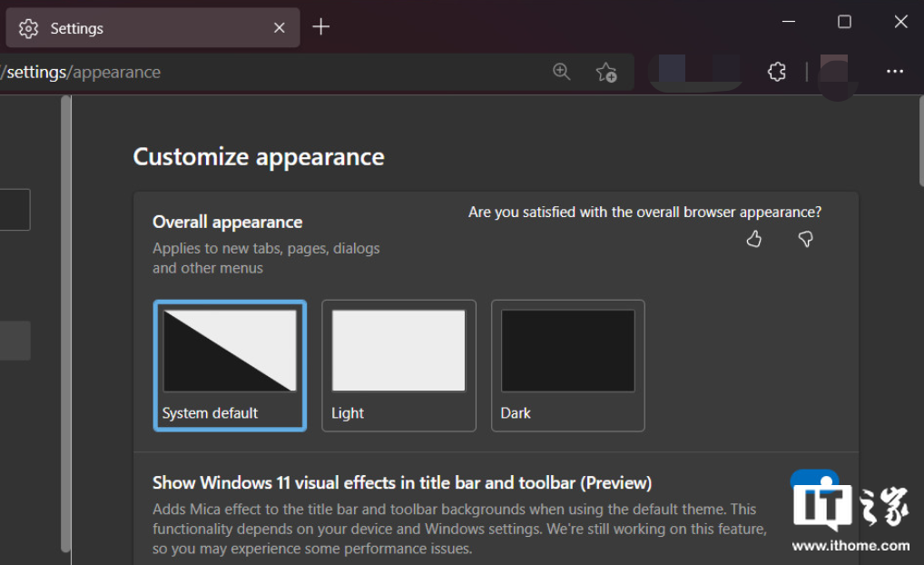This screenshot has width=924, height=565.
Task: Click the left sidebar scrollbar
Action: [65, 324]
